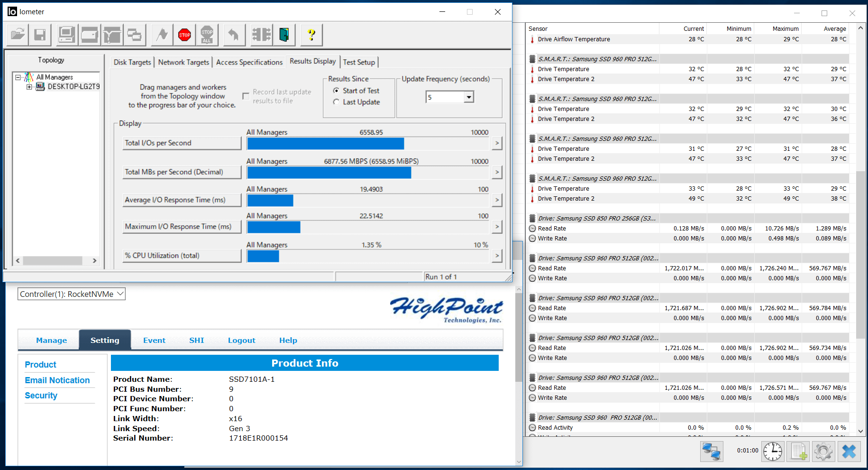Click the network computers icon in sensor window
868x470 pixels.
click(712, 451)
